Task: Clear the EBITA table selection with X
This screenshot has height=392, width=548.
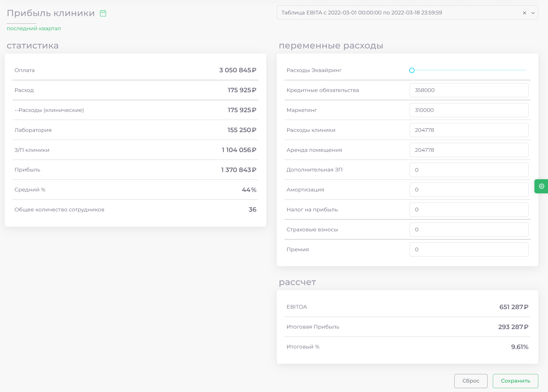Action: click(524, 13)
